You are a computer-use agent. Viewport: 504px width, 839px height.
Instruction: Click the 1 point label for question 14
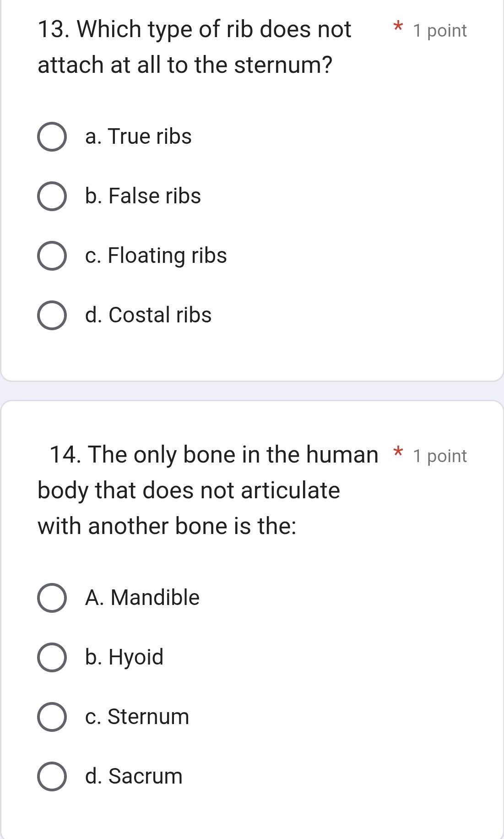pos(439,455)
